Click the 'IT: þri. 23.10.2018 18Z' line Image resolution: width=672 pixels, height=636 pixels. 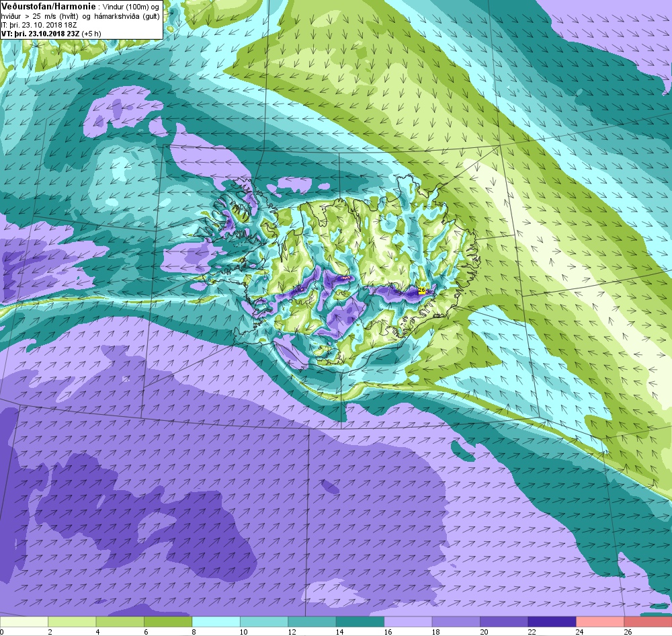point(39,25)
